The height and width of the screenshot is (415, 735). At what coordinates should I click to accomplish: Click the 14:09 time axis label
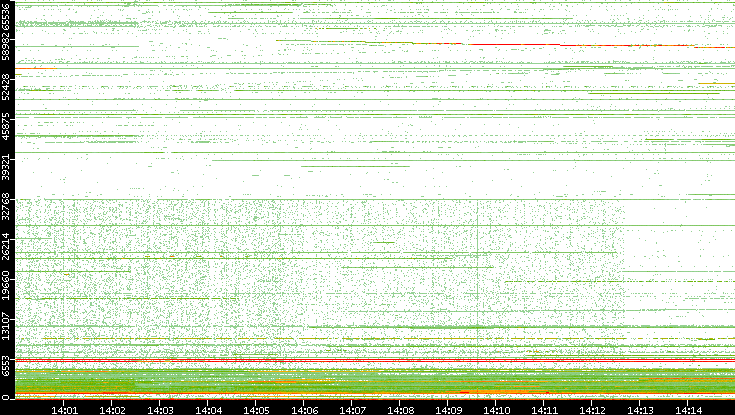click(x=448, y=410)
